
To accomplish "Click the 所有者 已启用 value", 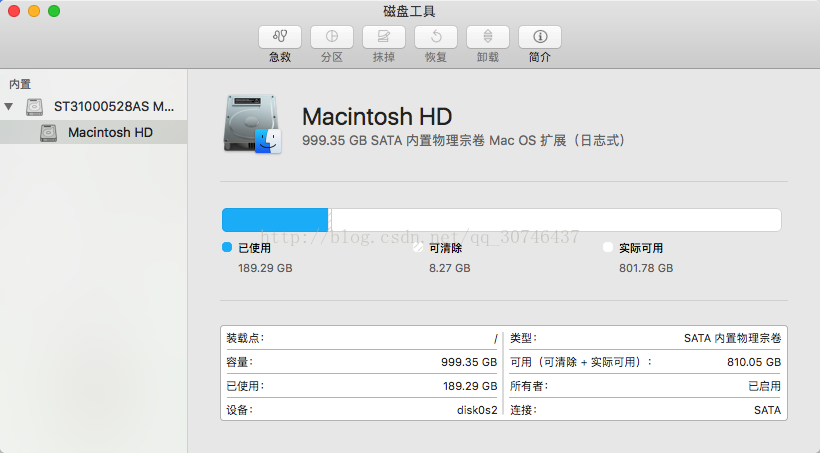I will tap(765, 386).
